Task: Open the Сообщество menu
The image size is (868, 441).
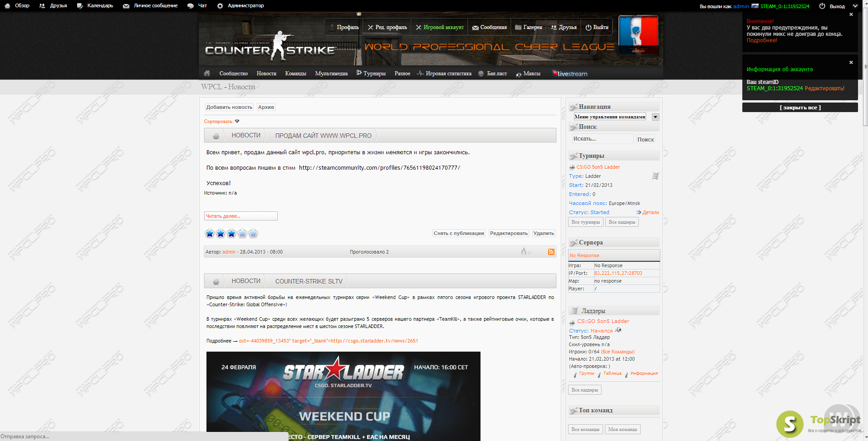Action: 234,73
